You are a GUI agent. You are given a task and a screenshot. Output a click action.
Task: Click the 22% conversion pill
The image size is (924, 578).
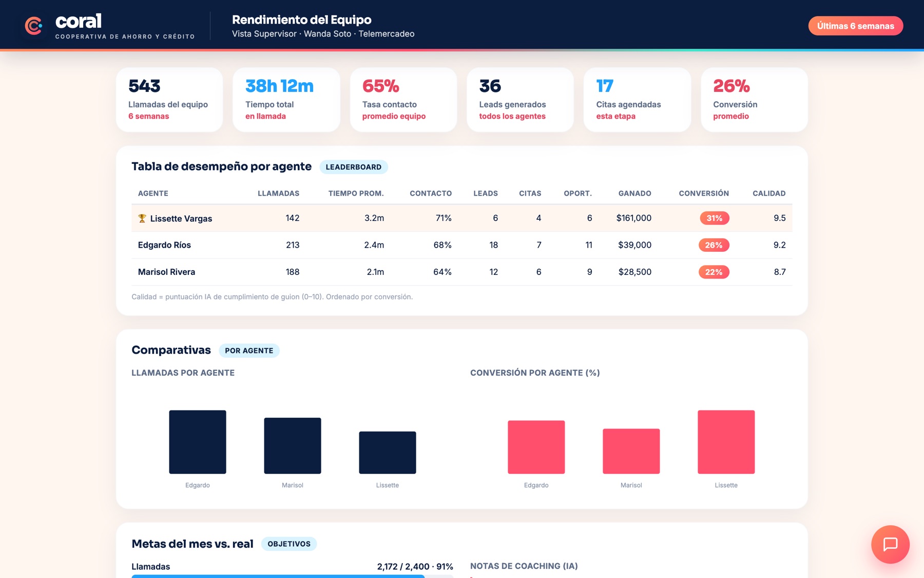714,272
